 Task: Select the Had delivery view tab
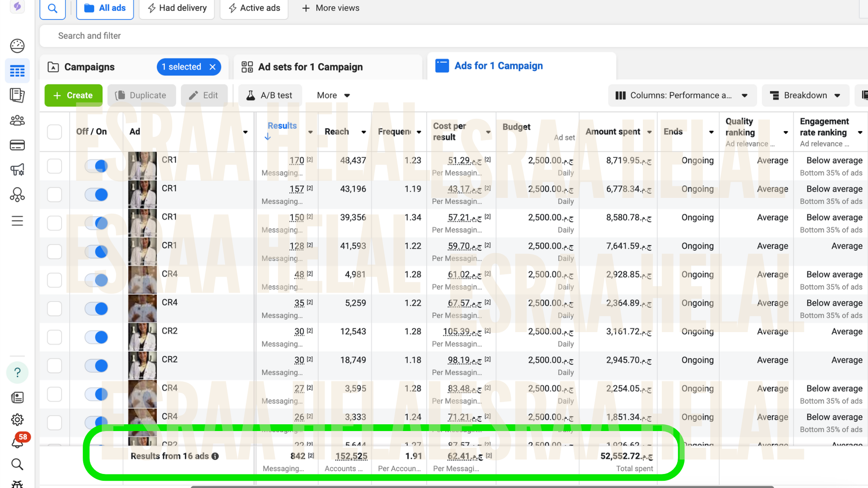pos(177,8)
